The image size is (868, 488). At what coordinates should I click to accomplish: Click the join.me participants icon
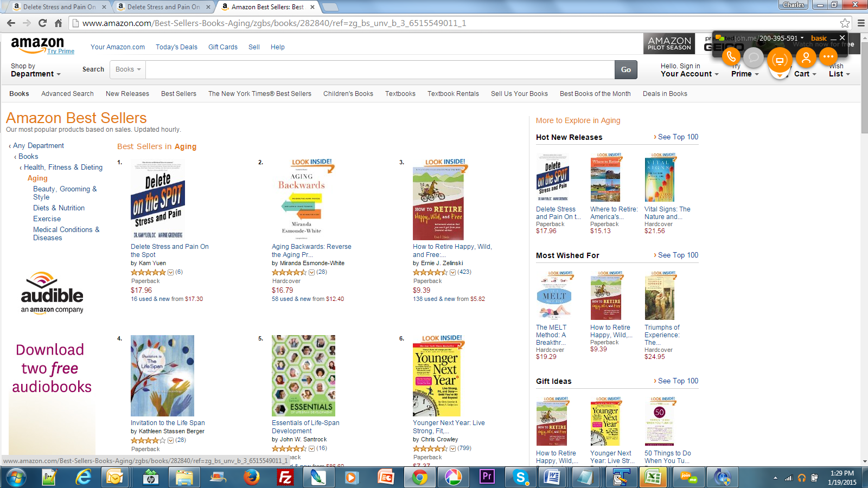[806, 56]
